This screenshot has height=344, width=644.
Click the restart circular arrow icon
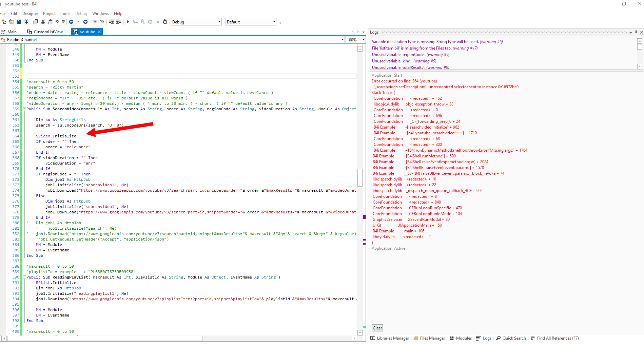click(165, 22)
